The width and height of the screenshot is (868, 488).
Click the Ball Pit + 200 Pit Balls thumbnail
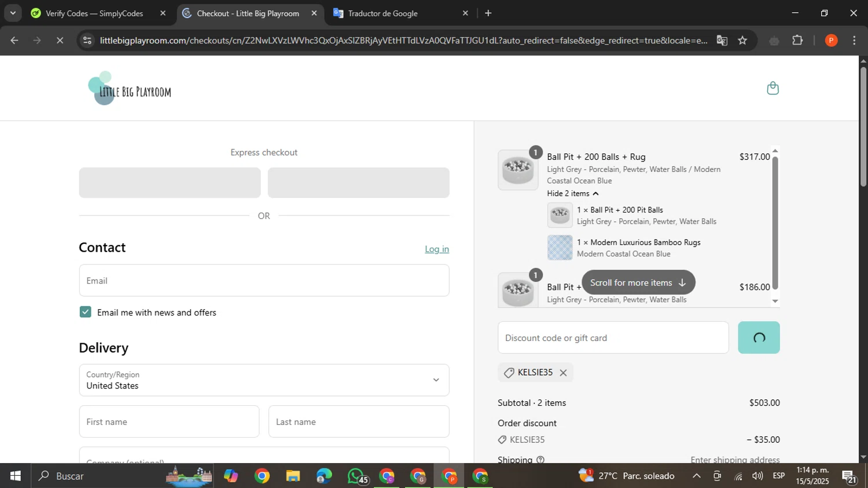(560, 215)
